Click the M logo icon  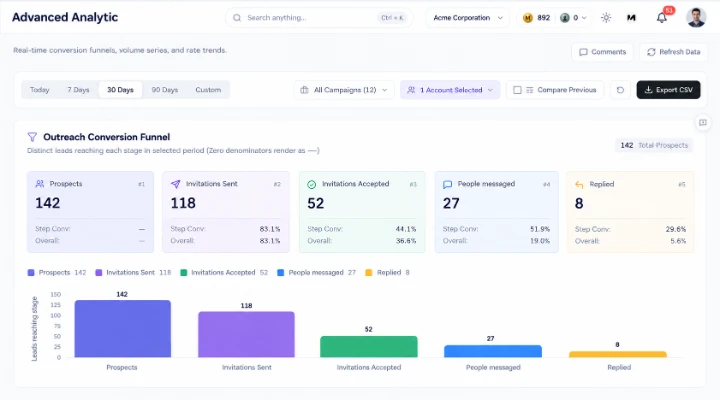(631, 18)
